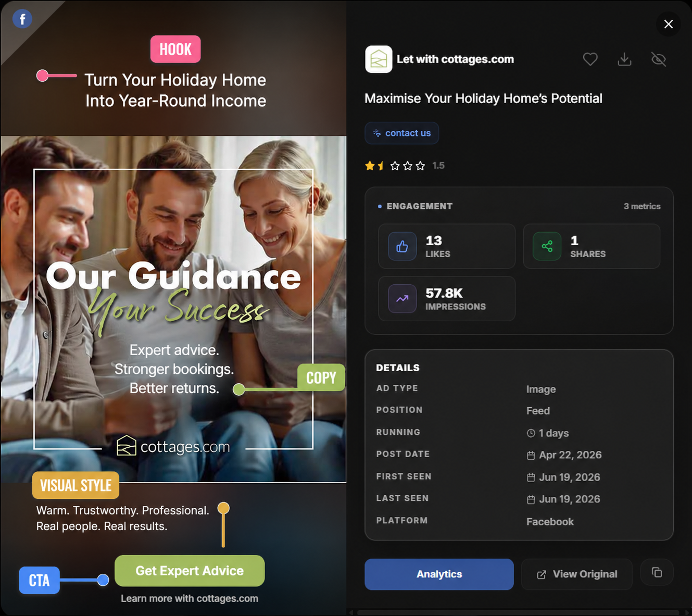The height and width of the screenshot is (616, 692).
Task: Click the sparkle icon in the contact us tag
Action: (x=377, y=133)
